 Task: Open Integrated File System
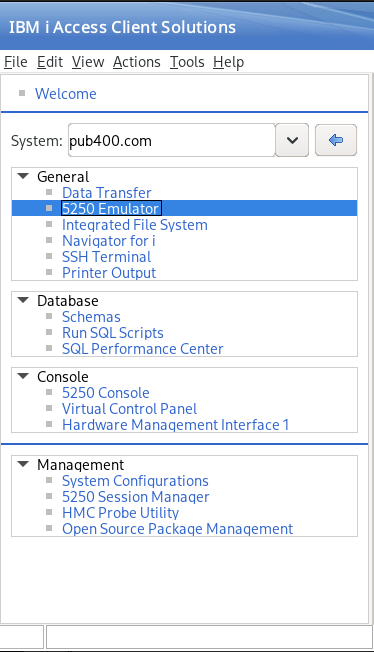pyautogui.click(x=135, y=225)
